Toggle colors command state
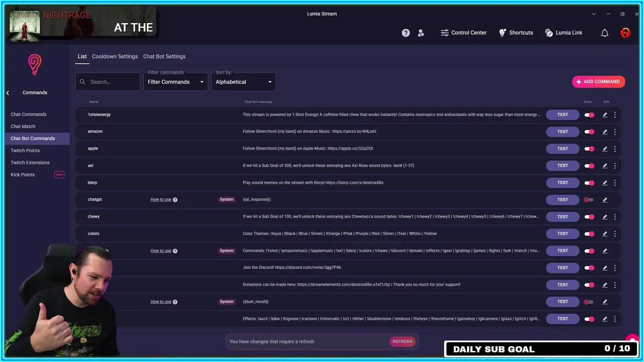 click(589, 234)
